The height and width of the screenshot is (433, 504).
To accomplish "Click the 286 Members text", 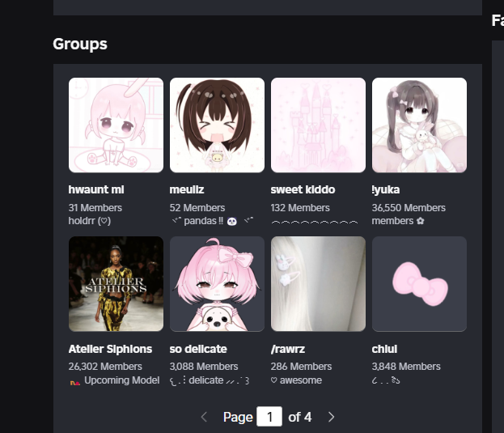I will point(301,367).
